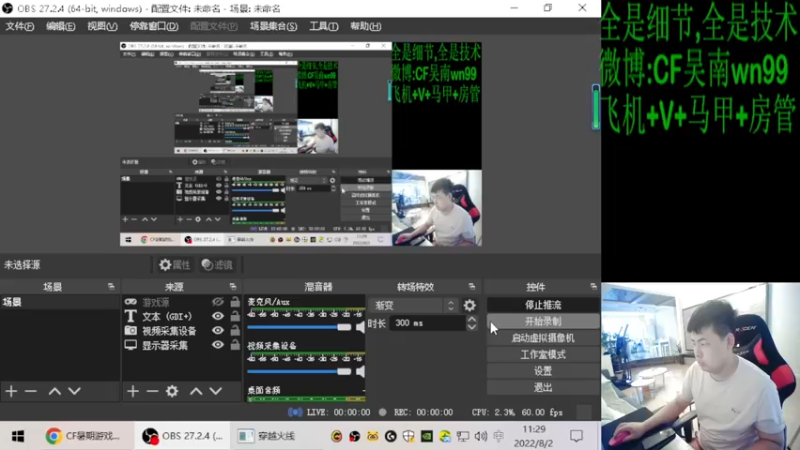
Task: Open 设置 from controls panel
Action: point(543,371)
